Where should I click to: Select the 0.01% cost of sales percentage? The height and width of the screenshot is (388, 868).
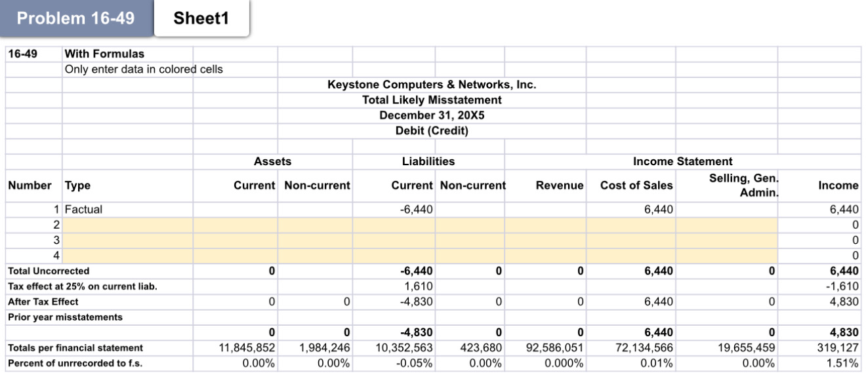(x=631, y=363)
